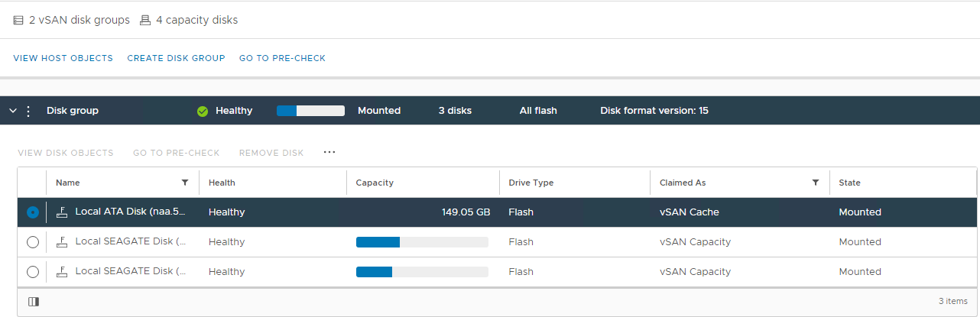This screenshot has height=317, width=980.
Task: Select the second Local SEAGATE Disk radio button
Action: (32, 272)
